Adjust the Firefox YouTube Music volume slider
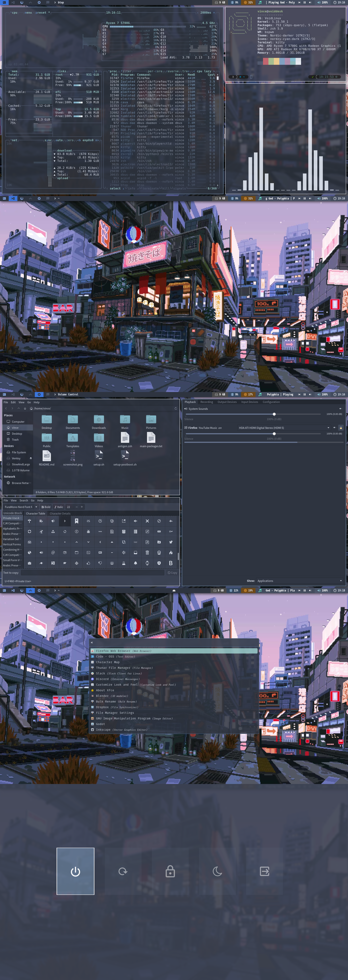348x980 pixels. coord(274,434)
